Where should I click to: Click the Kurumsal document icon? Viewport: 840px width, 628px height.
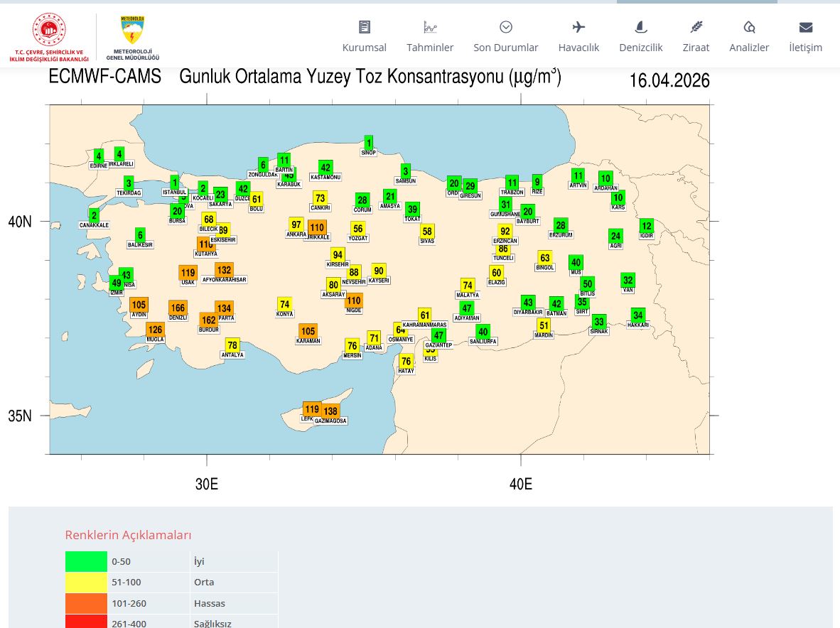[x=365, y=27]
